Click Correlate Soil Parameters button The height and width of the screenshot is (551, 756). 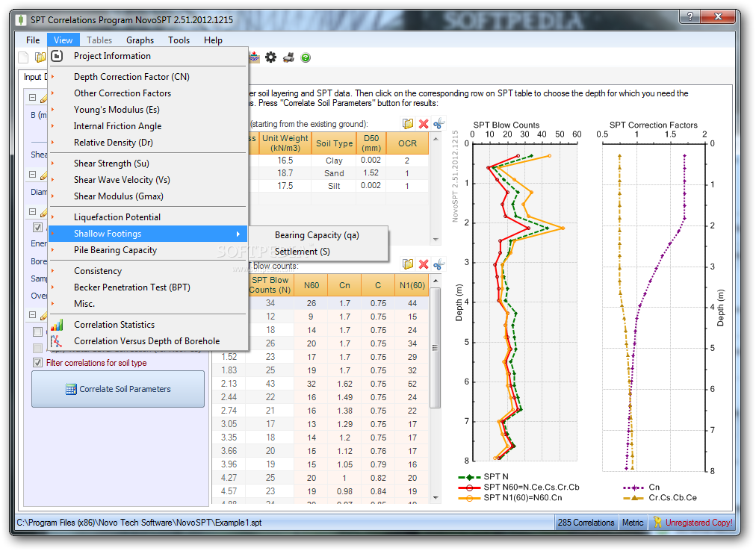click(x=118, y=389)
